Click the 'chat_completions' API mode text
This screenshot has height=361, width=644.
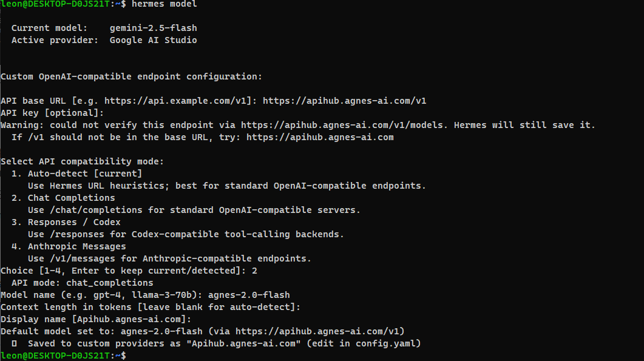pyautogui.click(x=110, y=283)
